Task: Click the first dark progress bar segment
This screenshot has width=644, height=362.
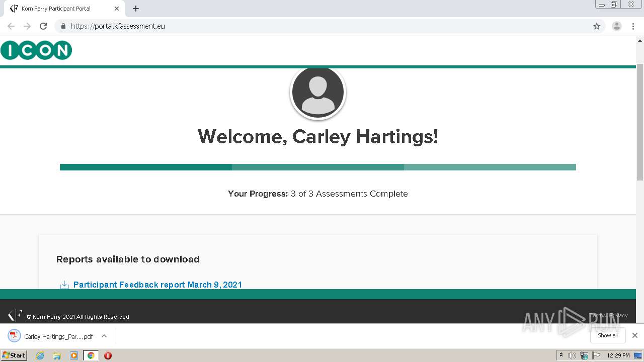Action: point(146,167)
